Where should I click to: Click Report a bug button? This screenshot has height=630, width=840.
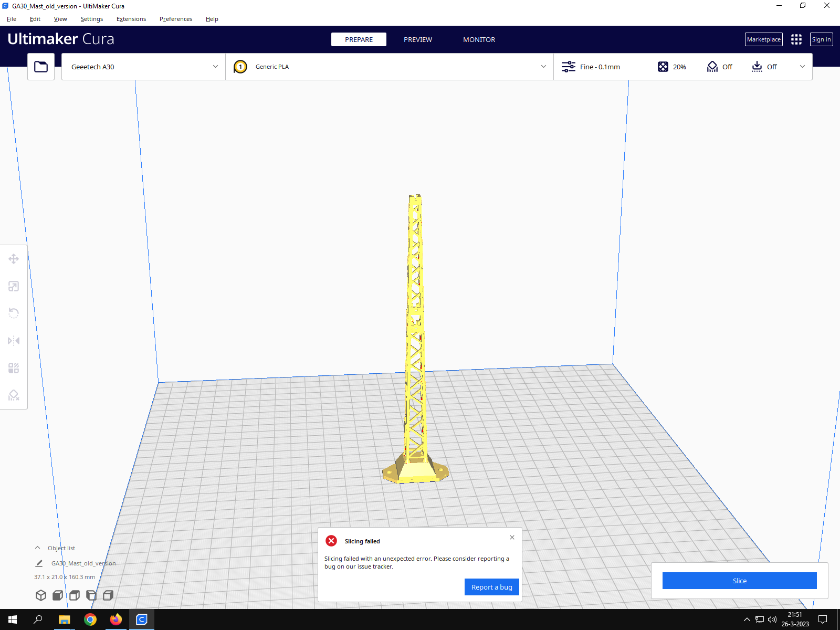click(492, 587)
